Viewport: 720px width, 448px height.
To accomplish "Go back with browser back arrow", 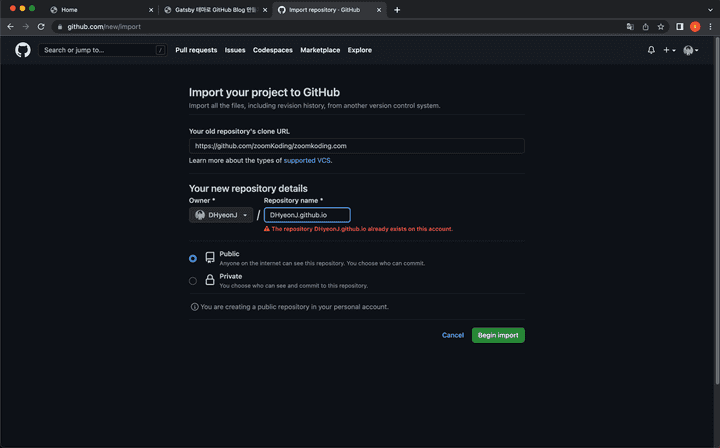I will (x=10, y=27).
